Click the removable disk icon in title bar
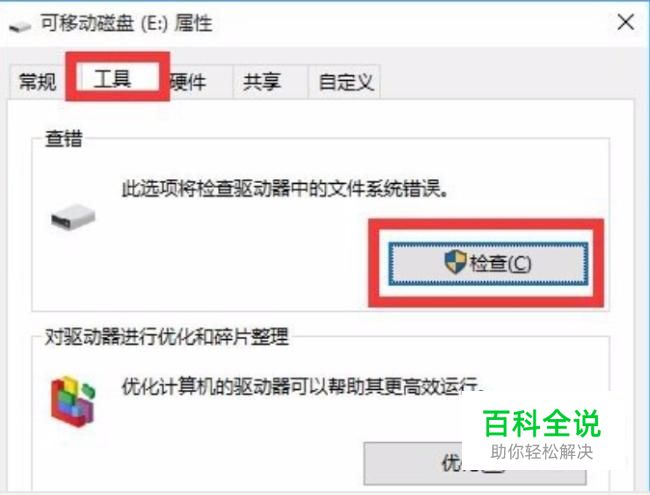 (x=20, y=27)
